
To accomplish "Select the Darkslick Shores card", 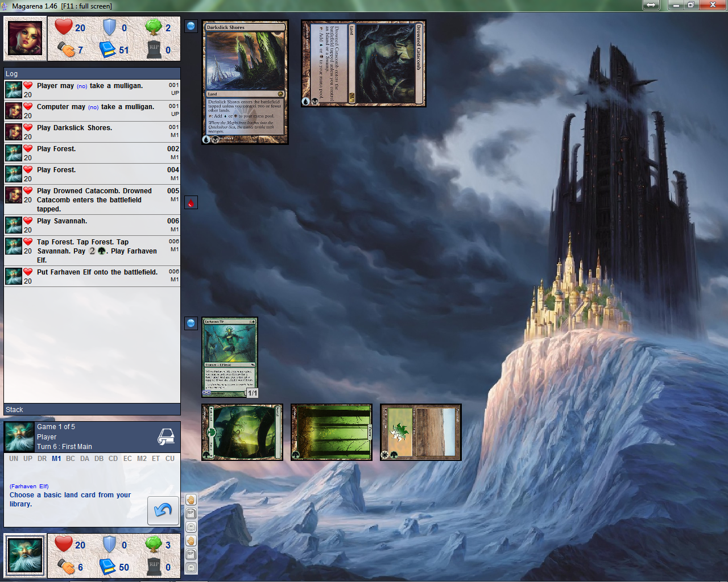I will click(245, 82).
